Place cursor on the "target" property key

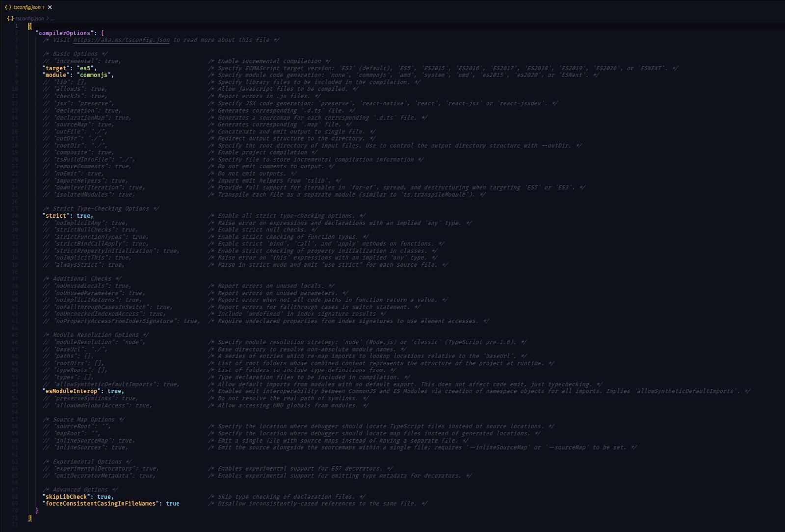click(x=56, y=68)
